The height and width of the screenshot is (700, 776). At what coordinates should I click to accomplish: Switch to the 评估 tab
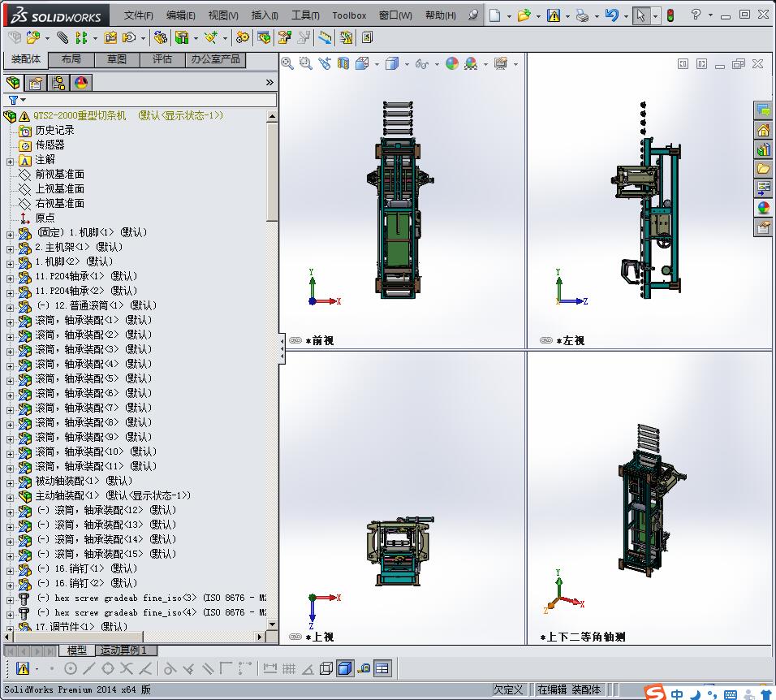pyautogui.click(x=162, y=59)
